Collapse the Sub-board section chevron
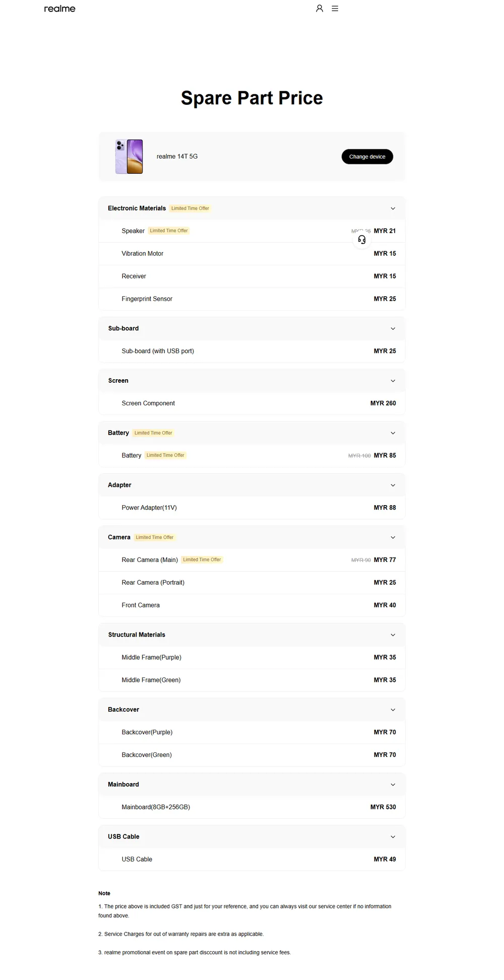The width and height of the screenshot is (504, 980). click(x=393, y=329)
